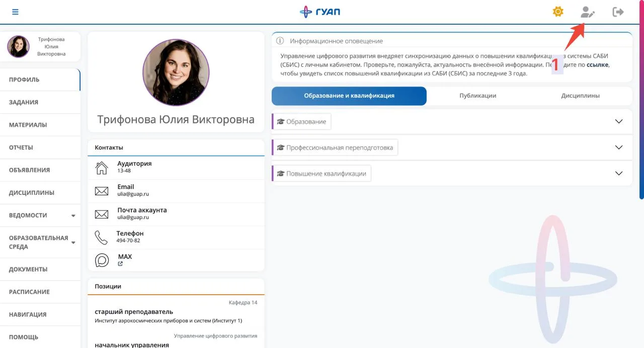Viewport: 644px width, 348px height.
Task: Click the envelope icon next to Email
Action: (102, 191)
